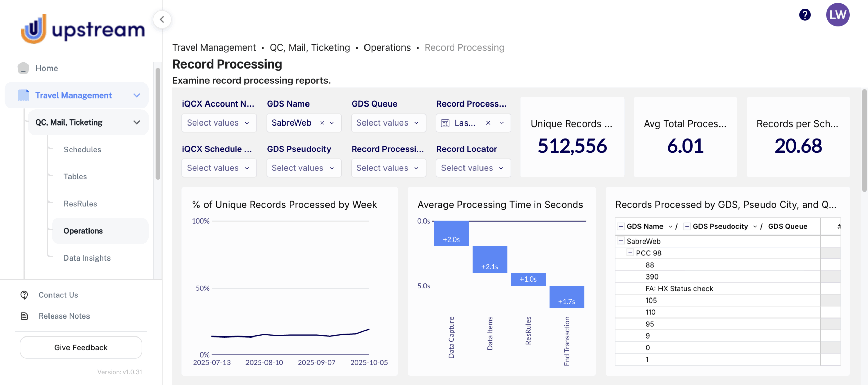Click the Travel Management document icon

point(23,95)
